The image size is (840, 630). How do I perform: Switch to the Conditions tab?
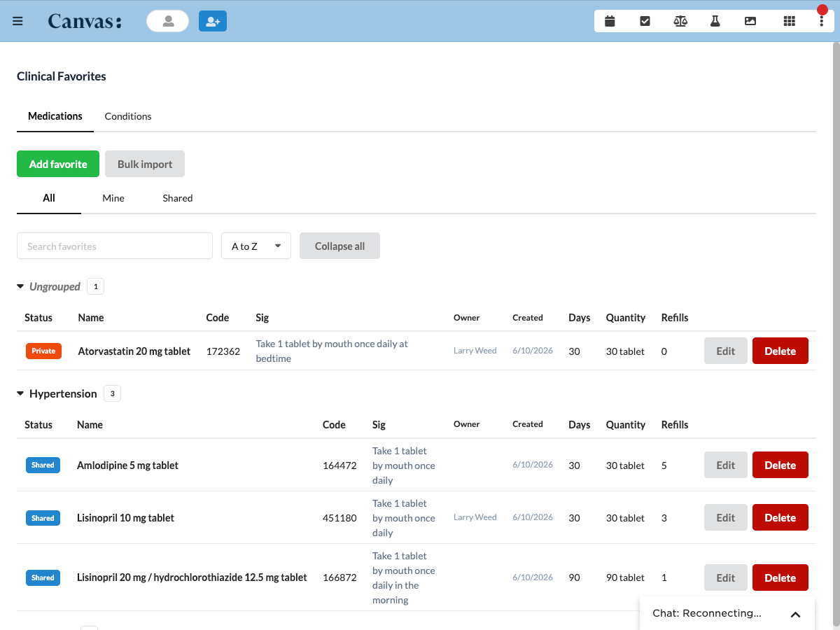(x=128, y=116)
